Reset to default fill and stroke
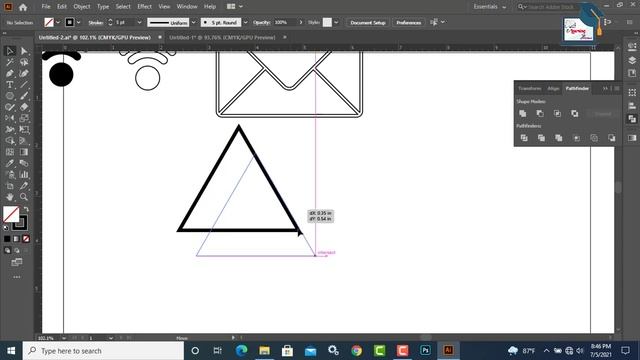This screenshot has height=360, width=640. coord(6,228)
